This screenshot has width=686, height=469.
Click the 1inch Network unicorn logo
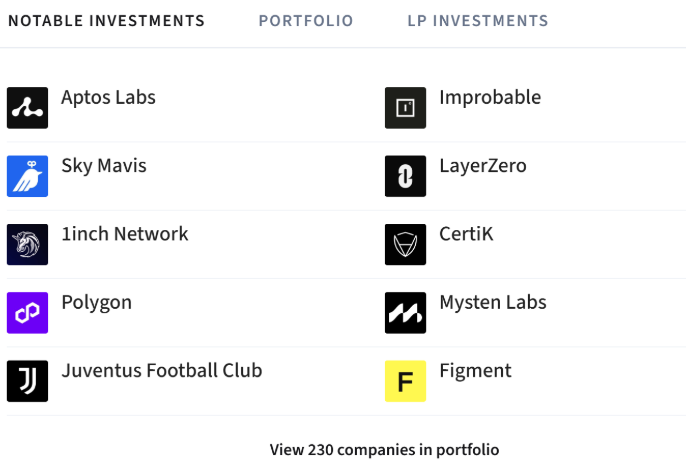coord(27,244)
